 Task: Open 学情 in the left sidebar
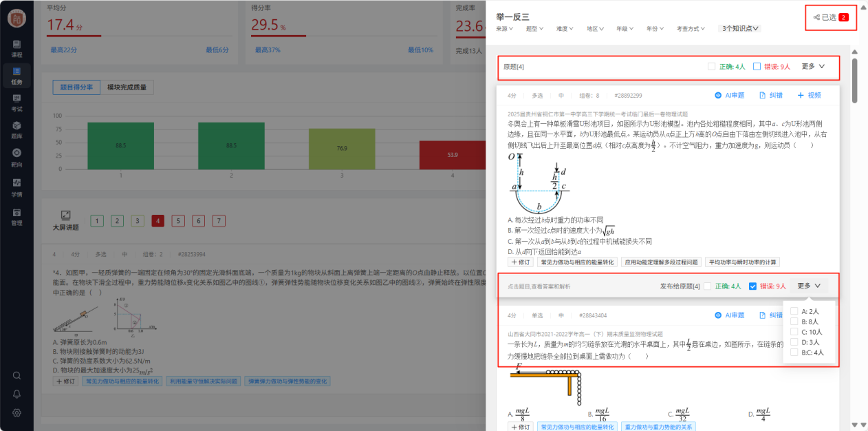[x=17, y=187]
